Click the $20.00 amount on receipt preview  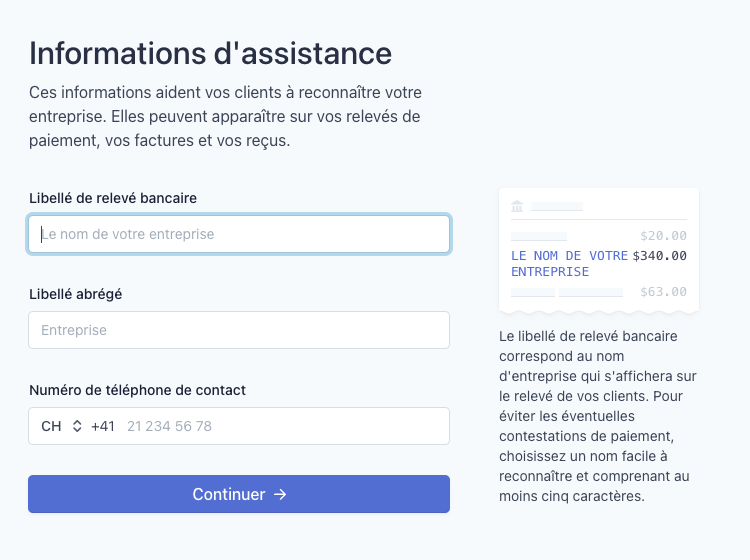pyautogui.click(x=663, y=236)
